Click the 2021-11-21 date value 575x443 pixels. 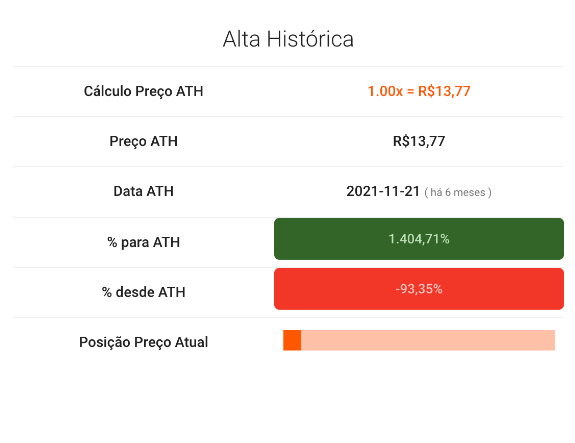pyautogui.click(x=383, y=191)
